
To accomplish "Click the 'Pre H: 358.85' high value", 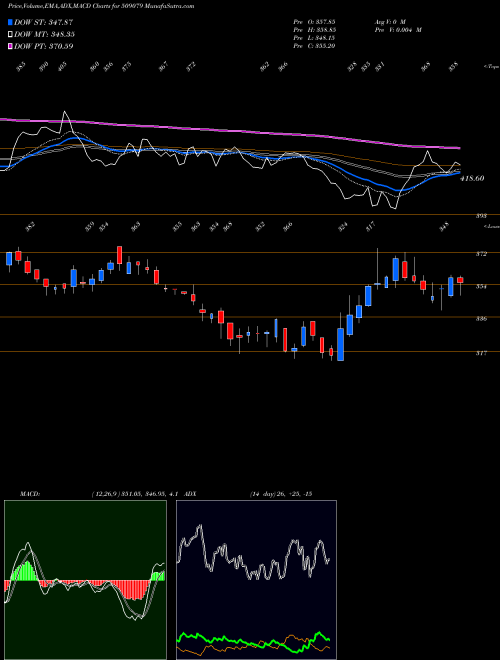I will click(314, 30).
